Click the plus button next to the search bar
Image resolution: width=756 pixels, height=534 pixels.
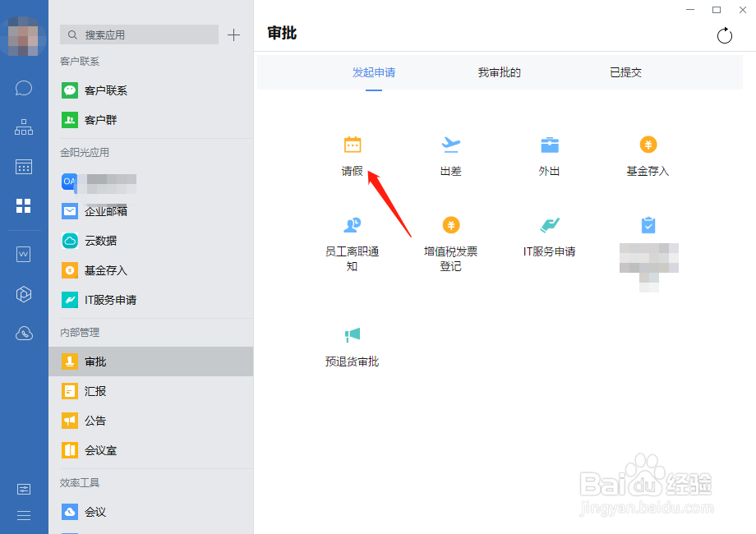[x=233, y=35]
